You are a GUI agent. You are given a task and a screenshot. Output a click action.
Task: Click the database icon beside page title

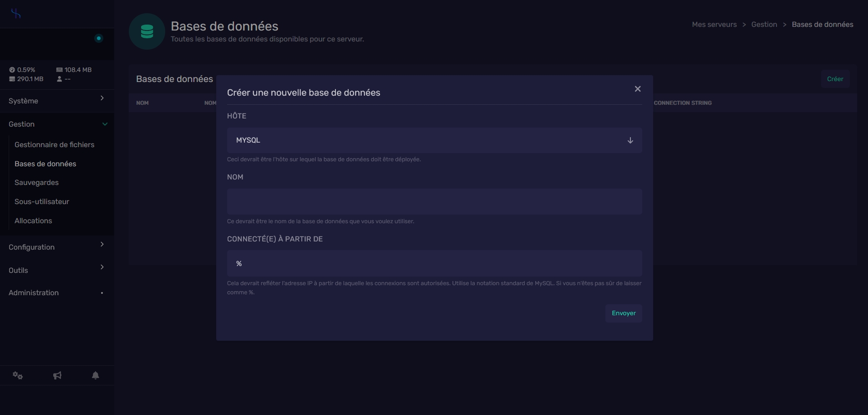point(147,31)
